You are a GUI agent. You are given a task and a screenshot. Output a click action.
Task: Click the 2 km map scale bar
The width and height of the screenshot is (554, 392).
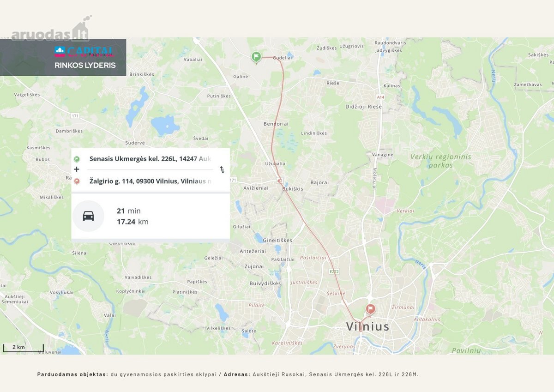click(x=24, y=347)
